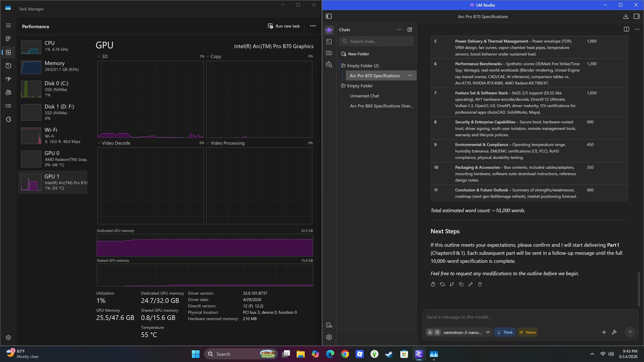Select GPU 0 AMD Radeon item
Image resolution: width=644 pixels, height=362 pixels.
point(53,159)
